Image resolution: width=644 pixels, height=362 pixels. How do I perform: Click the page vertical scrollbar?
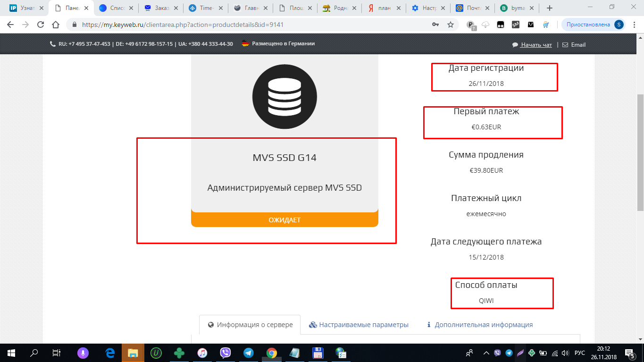pyautogui.click(x=640, y=151)
